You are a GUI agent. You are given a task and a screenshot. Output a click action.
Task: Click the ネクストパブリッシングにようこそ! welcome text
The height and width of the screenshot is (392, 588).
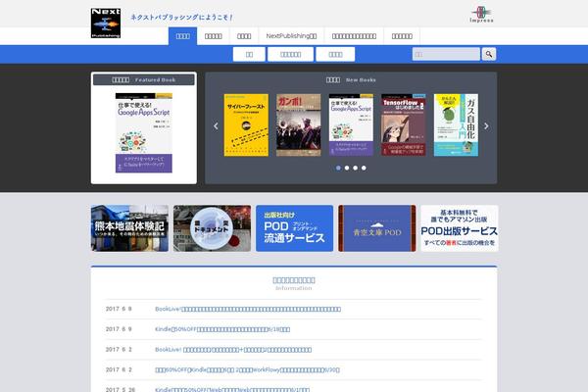(x=181, y=18)
